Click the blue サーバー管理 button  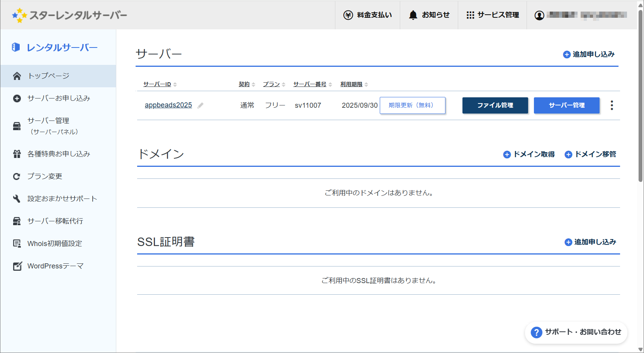[567, 105]
